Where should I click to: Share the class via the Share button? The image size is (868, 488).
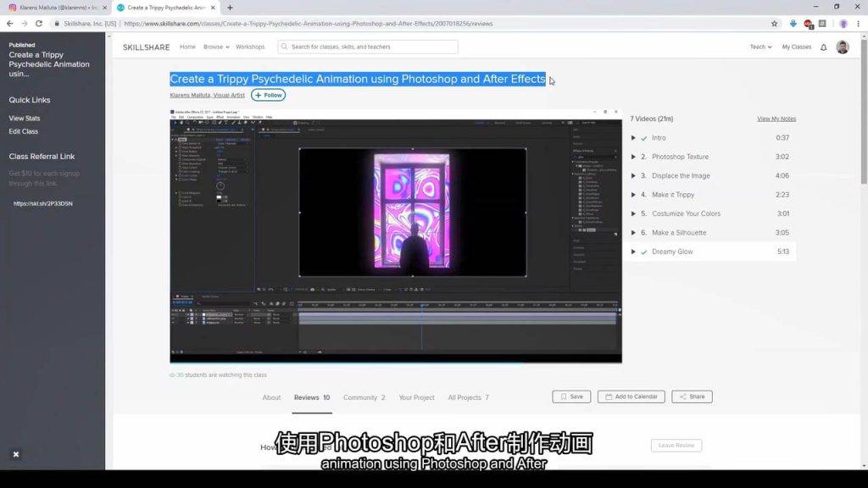pyautogui.click(x=692, y=396)
